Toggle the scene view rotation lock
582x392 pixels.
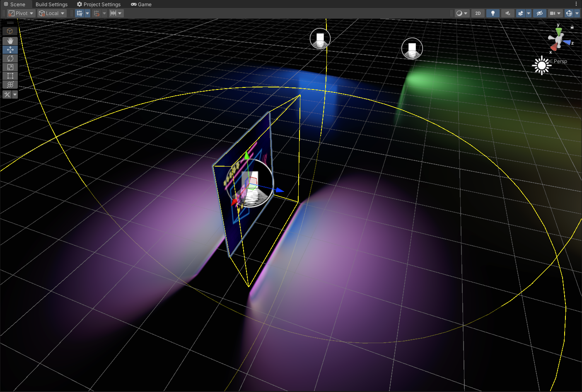tap(572, 27)
